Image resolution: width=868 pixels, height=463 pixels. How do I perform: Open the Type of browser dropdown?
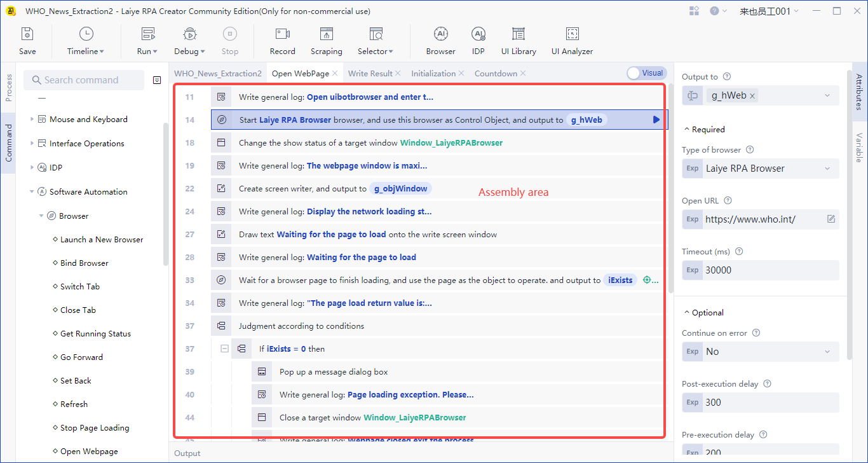(x=827, y=169)
